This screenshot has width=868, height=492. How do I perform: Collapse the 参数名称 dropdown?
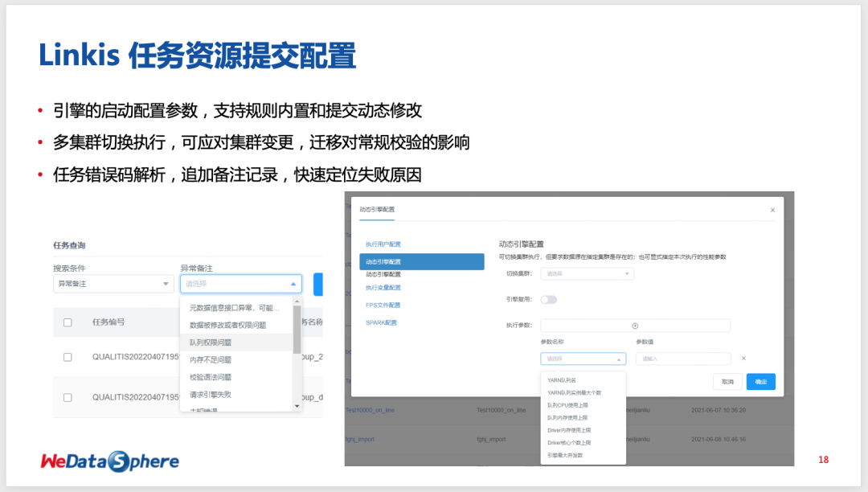pyautogui.click(x=583, y=359)
